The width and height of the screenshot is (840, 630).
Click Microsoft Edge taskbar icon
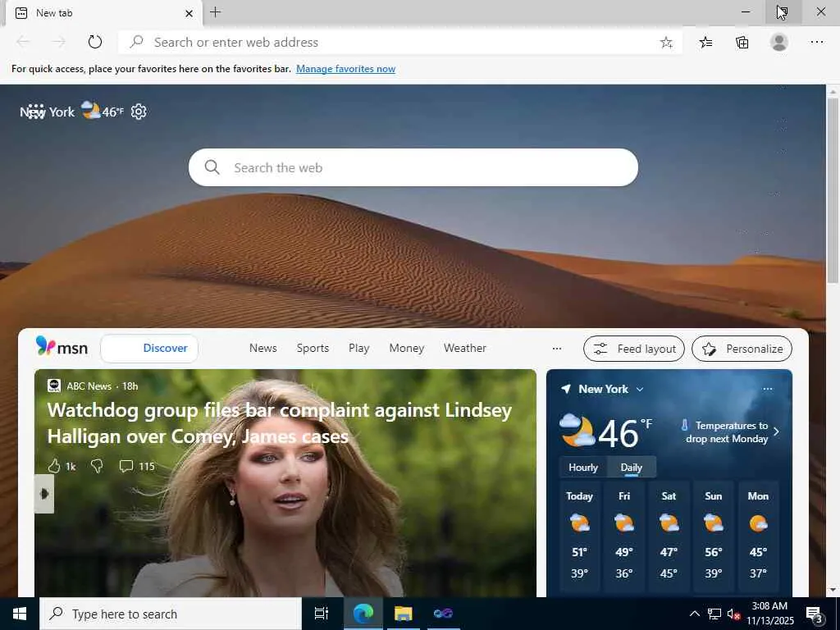(x=363, y=614)
